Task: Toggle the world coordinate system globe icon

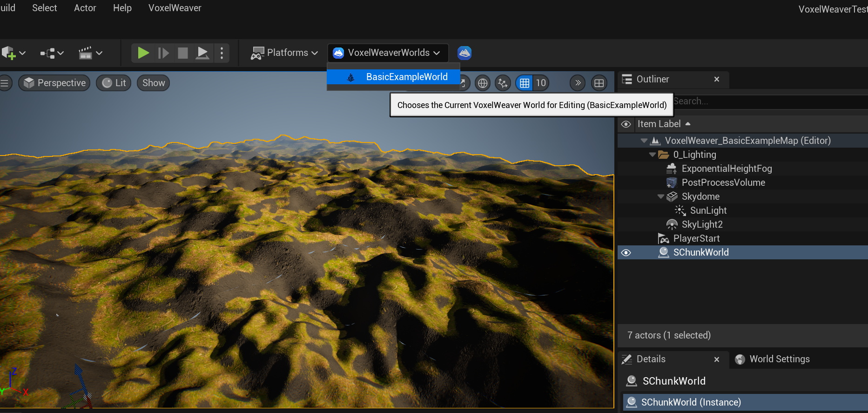Action: 483,83
